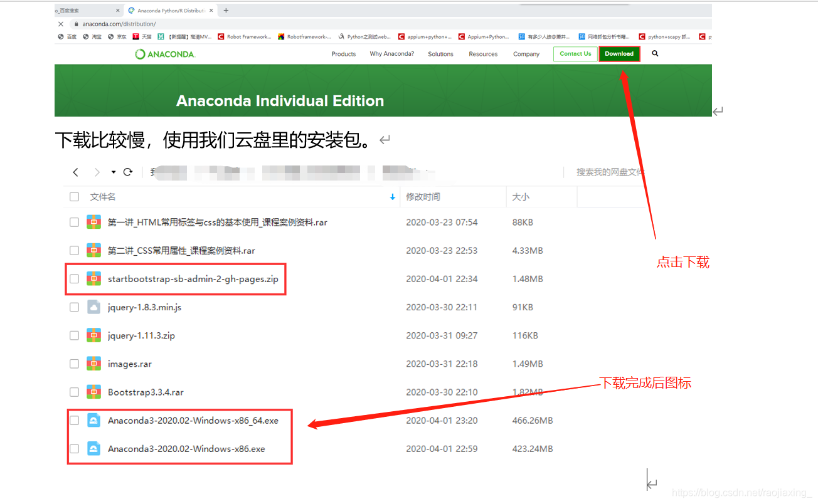Open the Python之测试web bookmark

click(364, 37)
